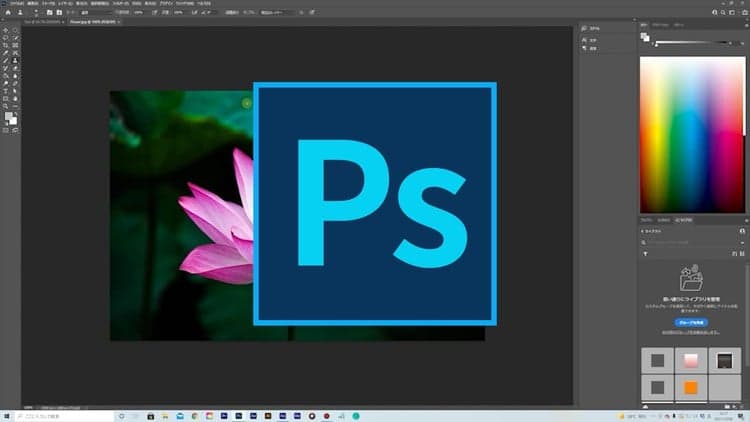The image size is (750, 422).
Task: Swap foreground and background colors
Action: tap(16, 113)
